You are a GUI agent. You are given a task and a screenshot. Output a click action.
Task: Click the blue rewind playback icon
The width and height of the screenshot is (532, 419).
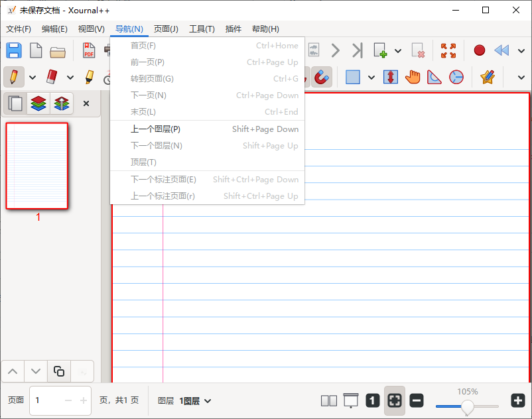[501, 50]
